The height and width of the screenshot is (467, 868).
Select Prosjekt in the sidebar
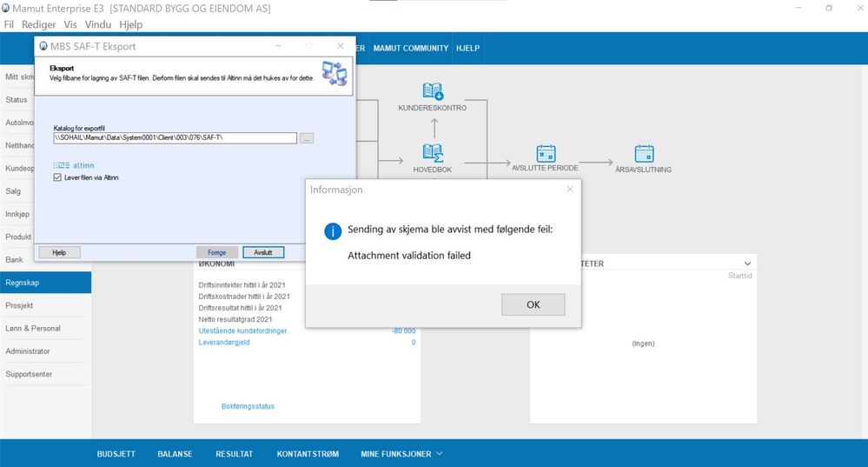coord(45,305)
